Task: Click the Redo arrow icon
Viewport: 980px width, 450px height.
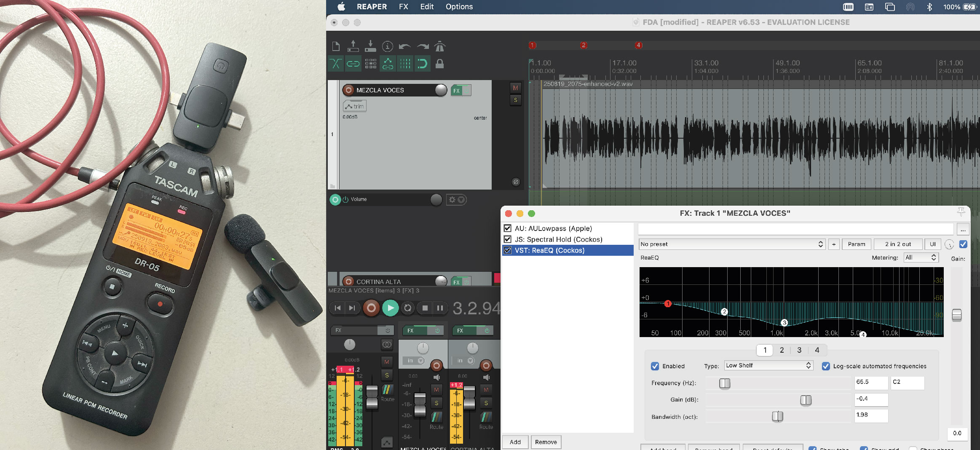Action: (x=423, y=47)
